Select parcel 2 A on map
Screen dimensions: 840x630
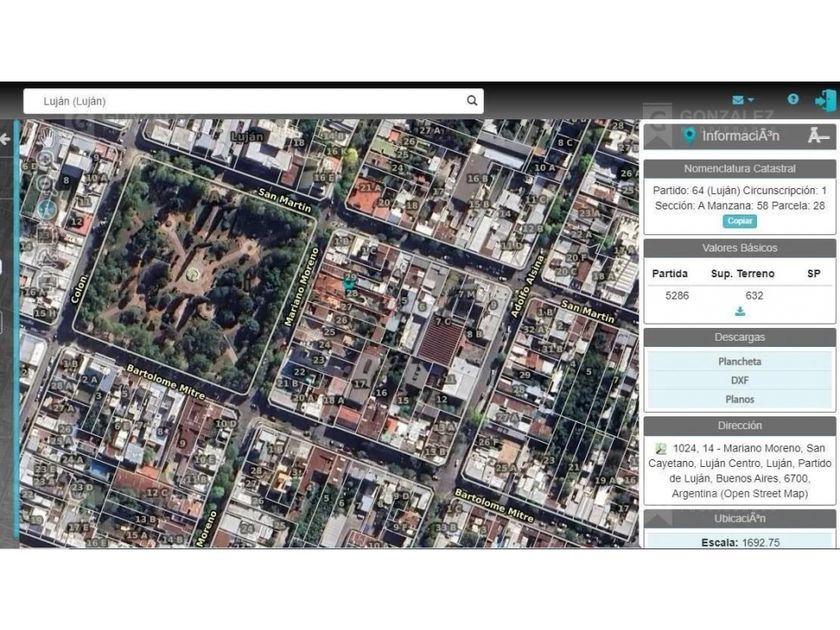click(x=89, y=379)
